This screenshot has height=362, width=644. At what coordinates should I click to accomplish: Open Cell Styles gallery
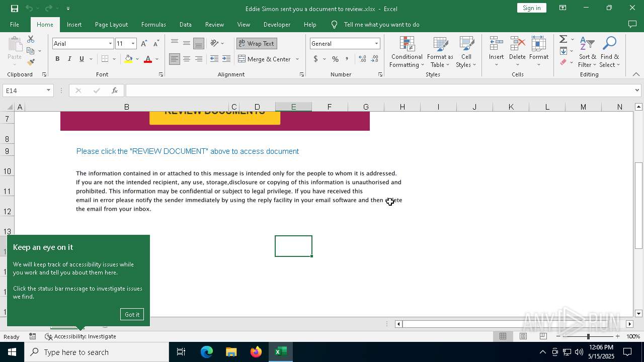point(466,52)
